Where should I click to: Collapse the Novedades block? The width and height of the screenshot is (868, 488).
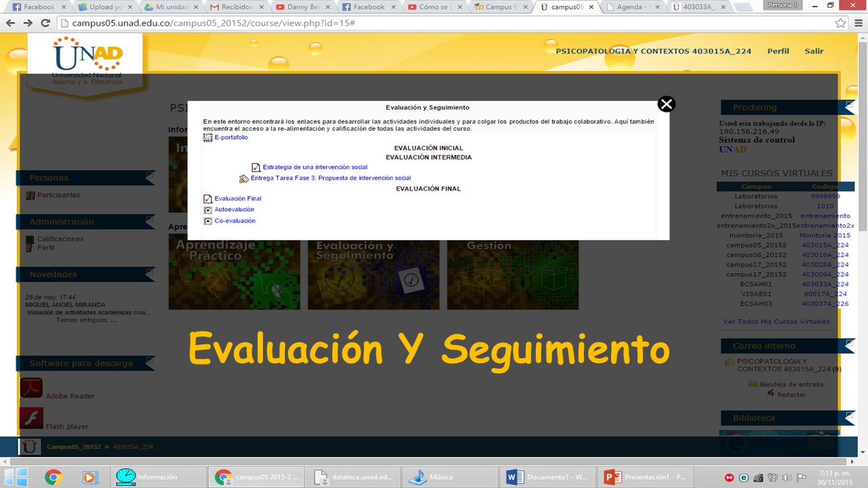[x=150, y=272]
